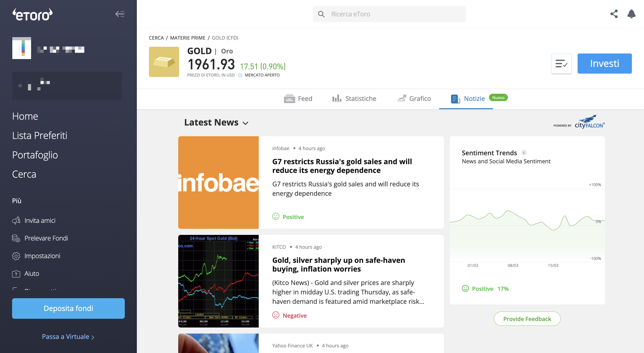Image resolution: width=644 pixels, height=353 pixels.
Task: Click the Statistiche bar chart icon
Action: [337, 98]
